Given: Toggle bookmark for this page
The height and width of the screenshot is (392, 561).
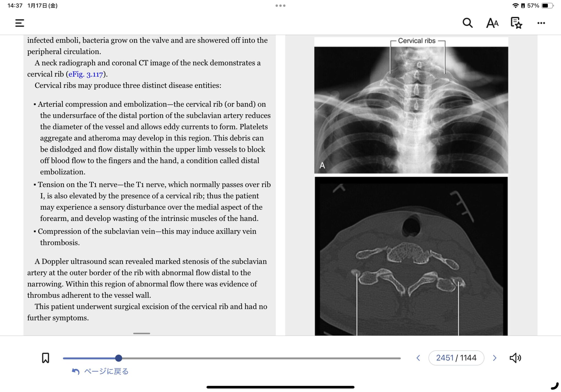Looking at the screenshot, I should click(x=45, y=358).
